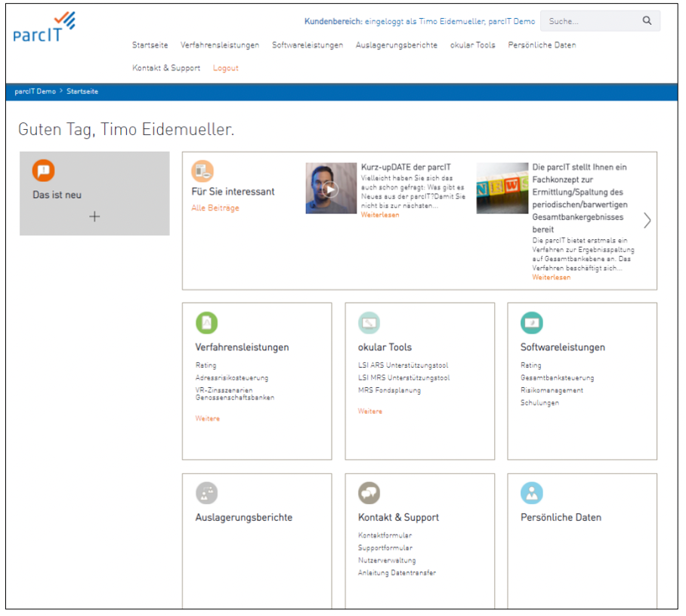Open the NEWS blocks article thumbnail
This screenshot has width=686, height=616.
coord(502,188)
